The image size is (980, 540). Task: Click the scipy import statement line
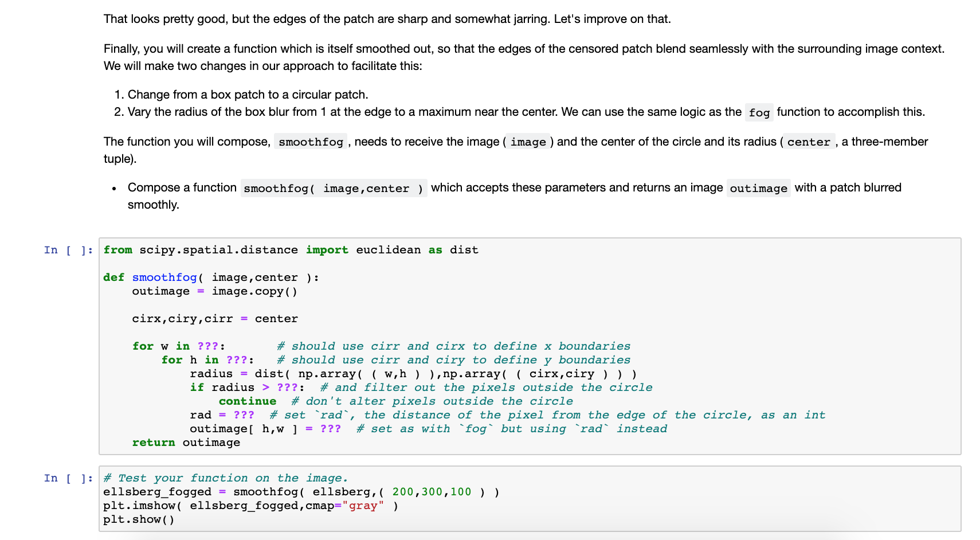[291, 249]
